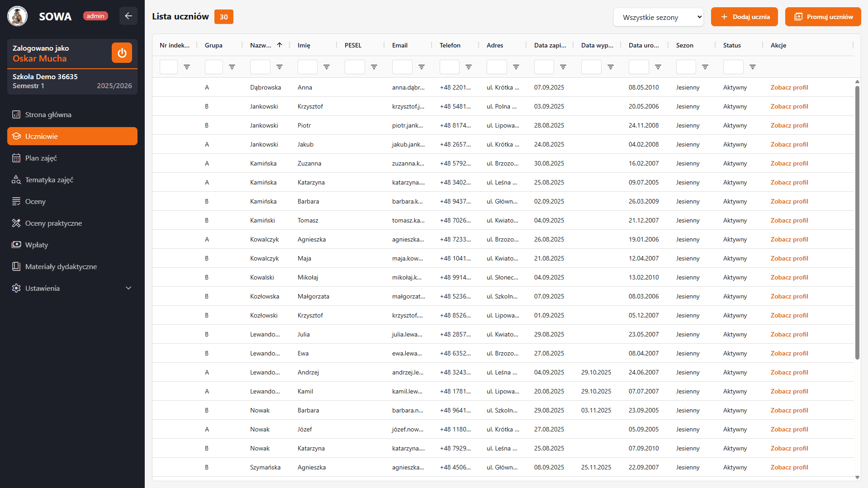
Task: Click the power logout icon button
Action: point(122,53)
